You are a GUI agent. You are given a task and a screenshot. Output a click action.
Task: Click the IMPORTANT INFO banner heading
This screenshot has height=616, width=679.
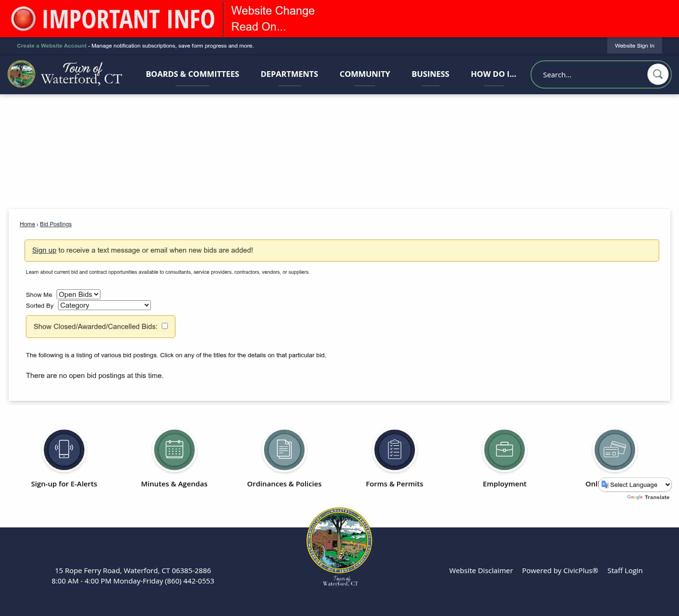tap(129, 19)
